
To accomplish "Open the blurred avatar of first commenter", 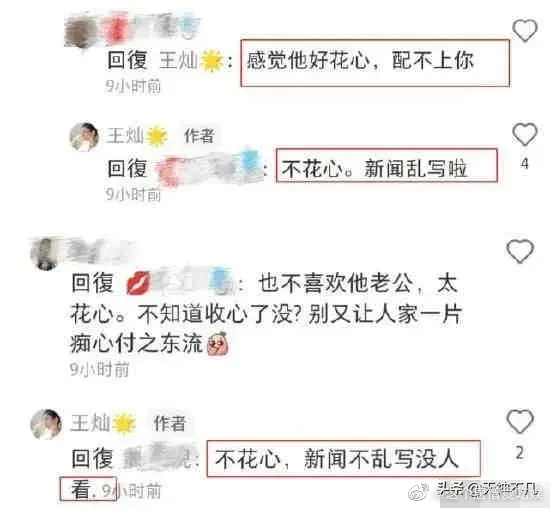I will tap(81, 31).
